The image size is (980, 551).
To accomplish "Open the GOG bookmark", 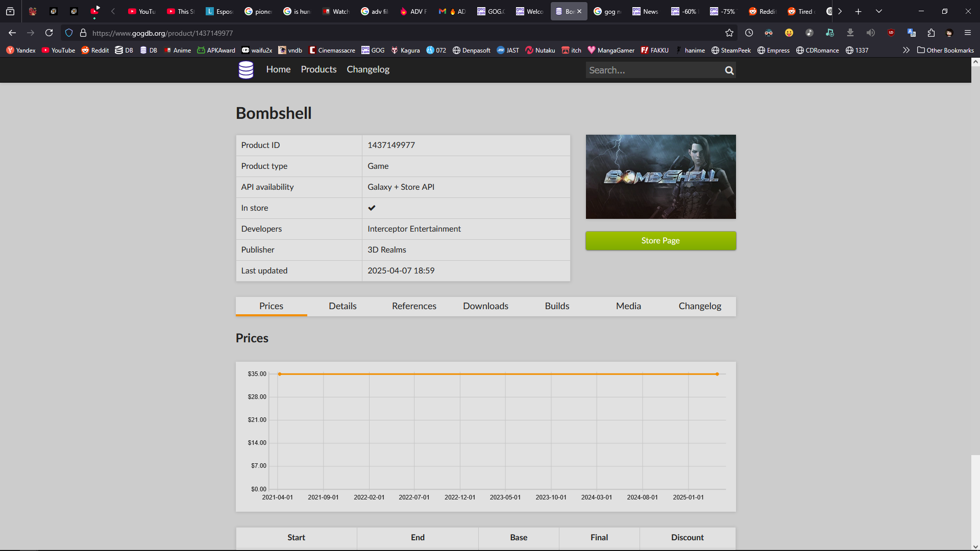I will [x=373, y=50].
